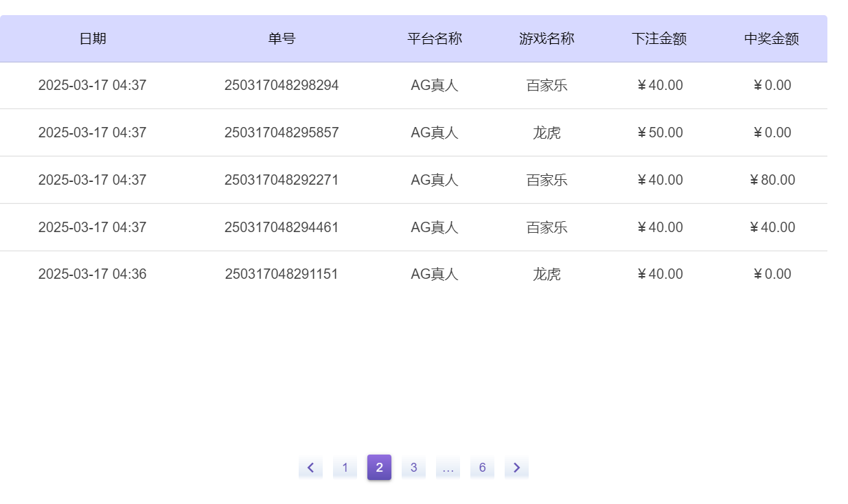848x504 pixels.
Task: Click the ellipsis between page numbers
Action: [x=448, y=467]
